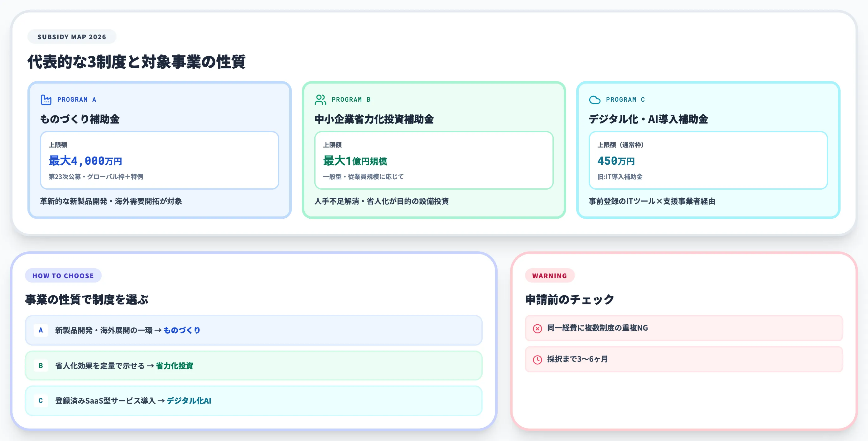Click the 450万円 upper-limit box
Screen dimensions: 868x441
pyautogui.click(x=708, y=161)
